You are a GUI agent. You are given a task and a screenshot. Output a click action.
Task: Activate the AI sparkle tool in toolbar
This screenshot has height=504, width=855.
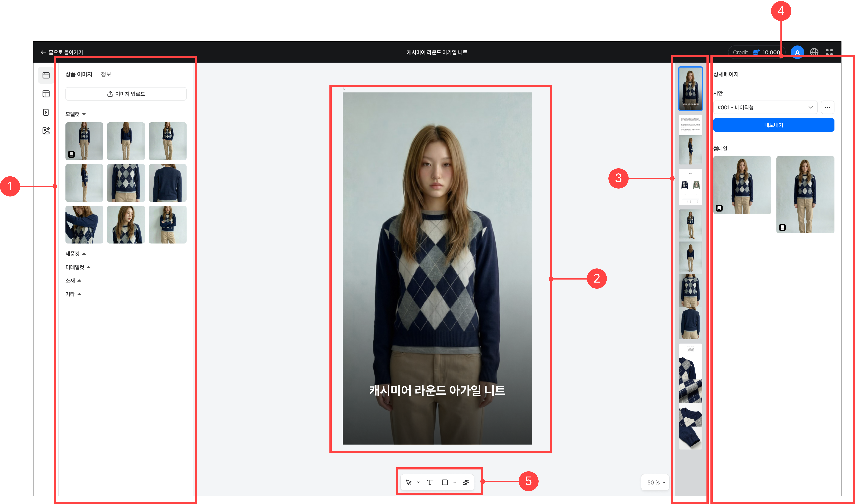pyautogui.click(x=466, y=482)
